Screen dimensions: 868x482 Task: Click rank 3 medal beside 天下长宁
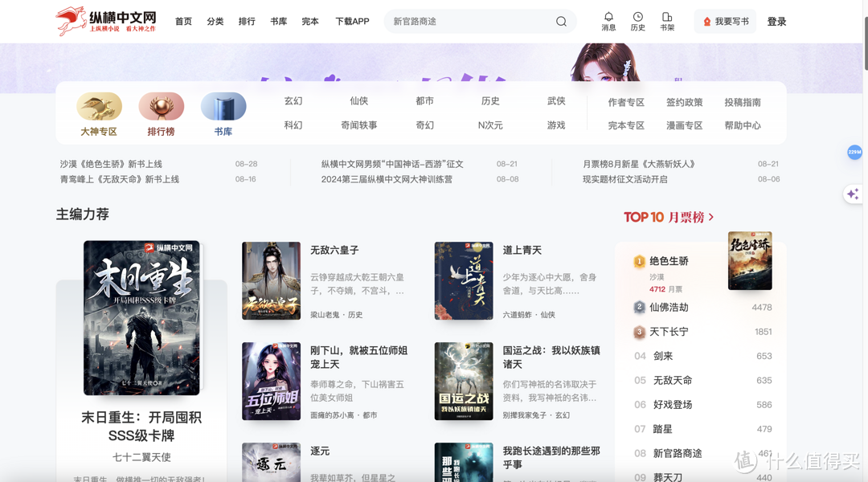[640, 332]
